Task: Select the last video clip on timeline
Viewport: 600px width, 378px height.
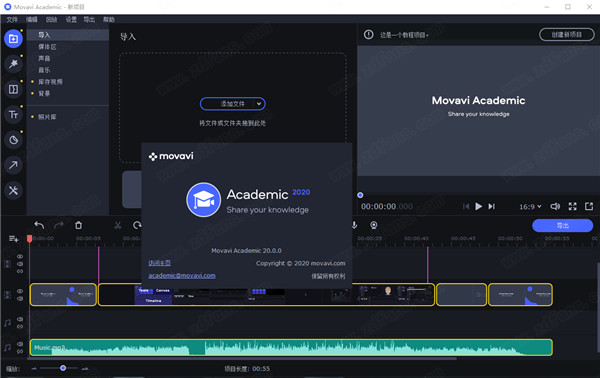Action: [x=520, y=295]
